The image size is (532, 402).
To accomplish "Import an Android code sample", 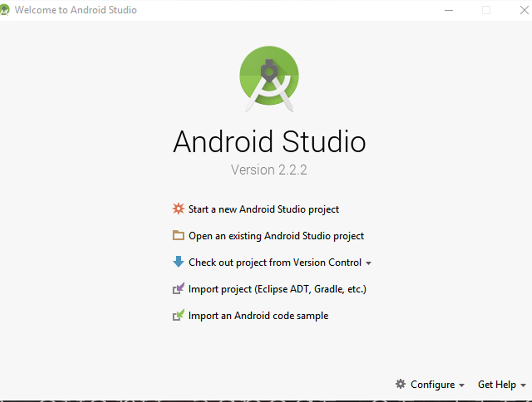I will tap(258, 316).
